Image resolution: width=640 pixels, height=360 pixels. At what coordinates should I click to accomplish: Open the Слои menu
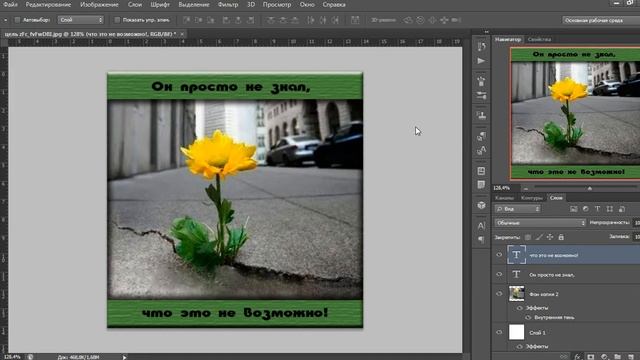(x=135, y=4)
